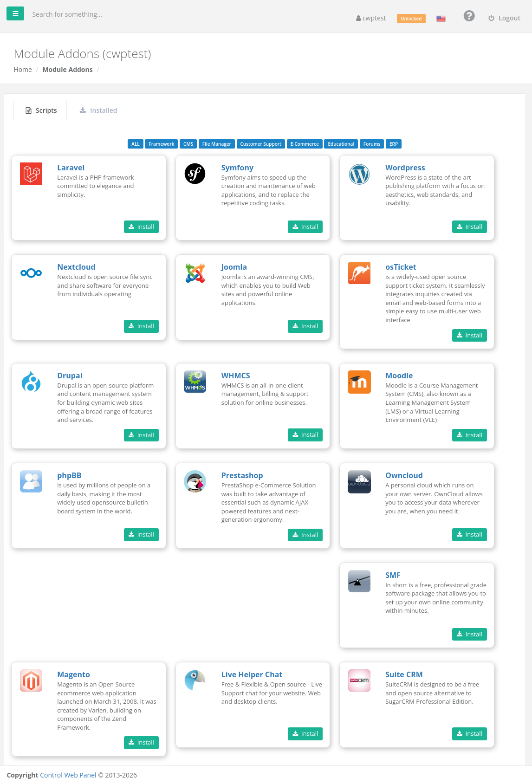
Task: Filter scripts by File Manager category
Action: 216,144
